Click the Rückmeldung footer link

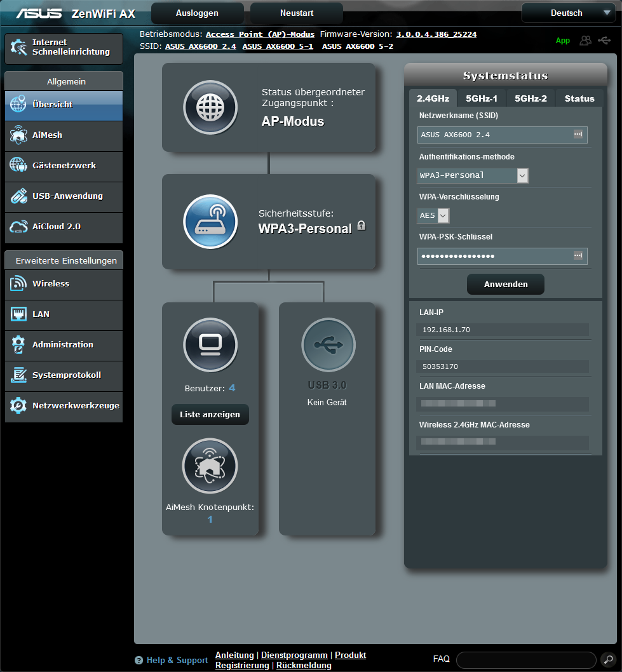click(x=304, y=666)
